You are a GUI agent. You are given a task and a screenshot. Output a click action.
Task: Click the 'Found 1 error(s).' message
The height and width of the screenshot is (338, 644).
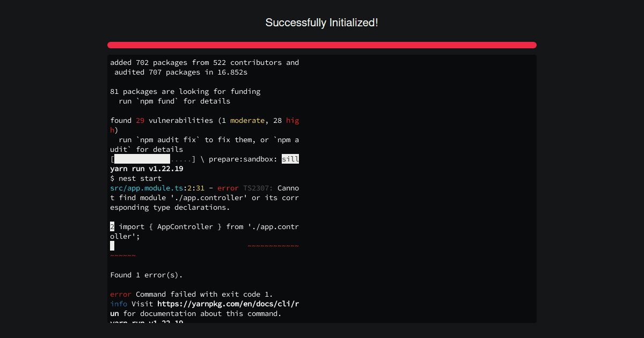point(145,275)
